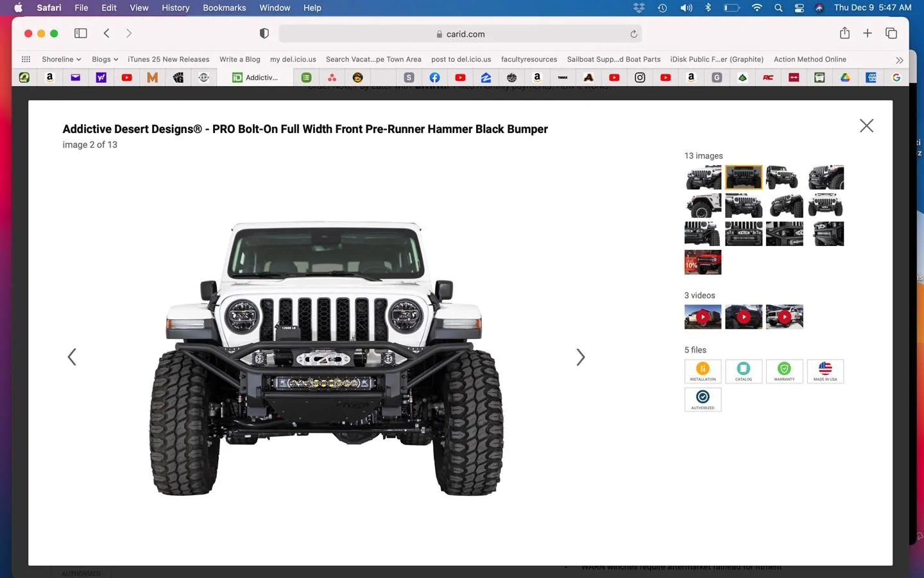The image size is (924, 578).
Task: Switch to the Instagram tab
Action: 640,77
